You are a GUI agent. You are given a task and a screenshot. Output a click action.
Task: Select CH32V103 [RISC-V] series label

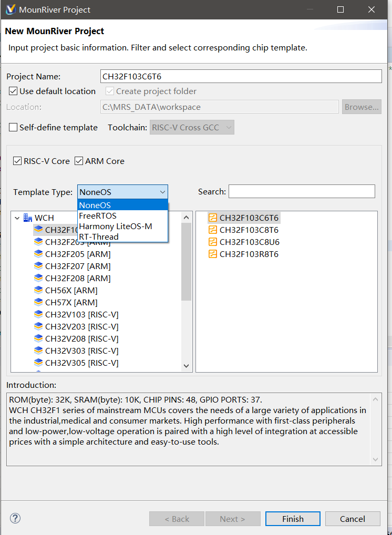(x=82, y=315)
